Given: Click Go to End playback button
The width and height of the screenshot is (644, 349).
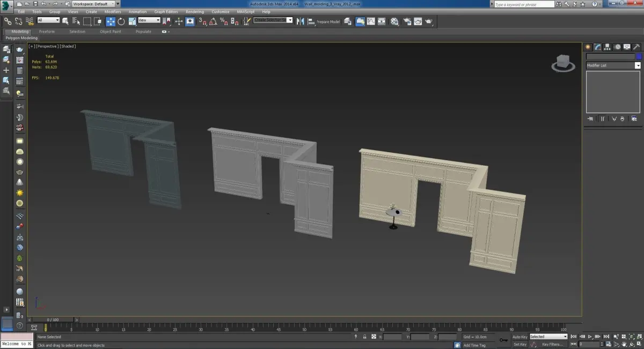Looking at the screenshot, I should (606, 337).
